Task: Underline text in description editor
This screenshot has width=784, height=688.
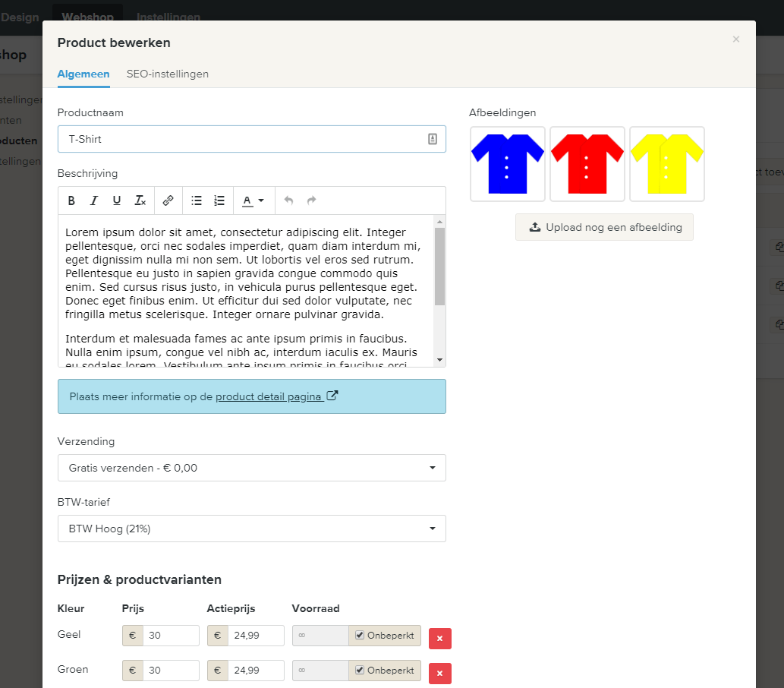Action: pos(117,200)
